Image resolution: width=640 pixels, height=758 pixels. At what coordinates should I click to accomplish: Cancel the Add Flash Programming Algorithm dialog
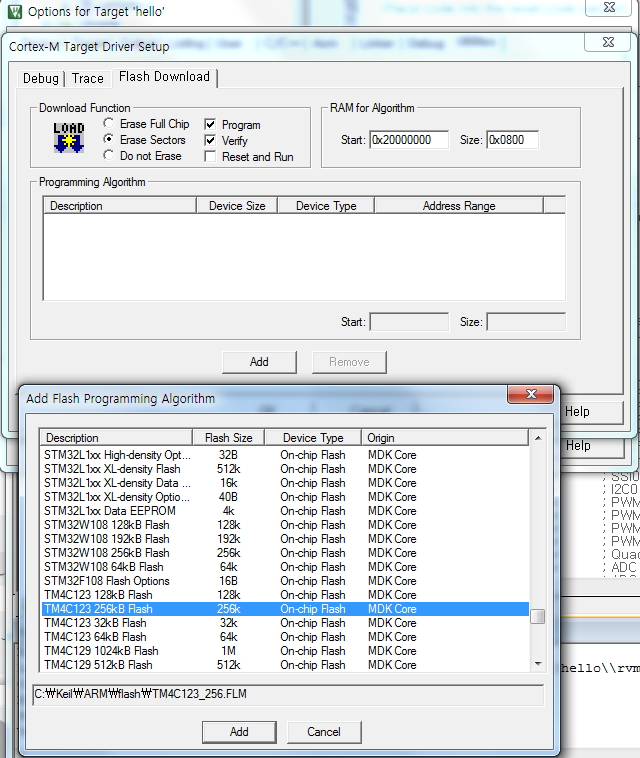tap(324, 732)
